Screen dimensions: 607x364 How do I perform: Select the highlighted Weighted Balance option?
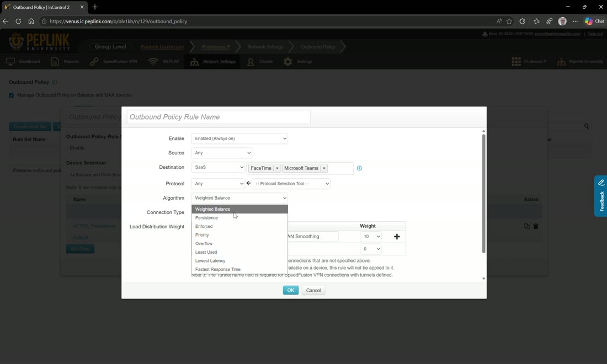[239, 209]
